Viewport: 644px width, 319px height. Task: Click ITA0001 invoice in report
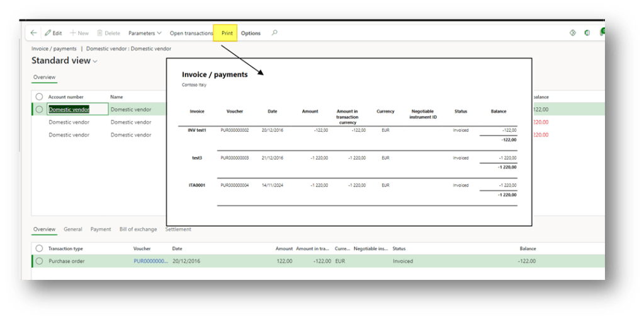click(x=197, y=185)
